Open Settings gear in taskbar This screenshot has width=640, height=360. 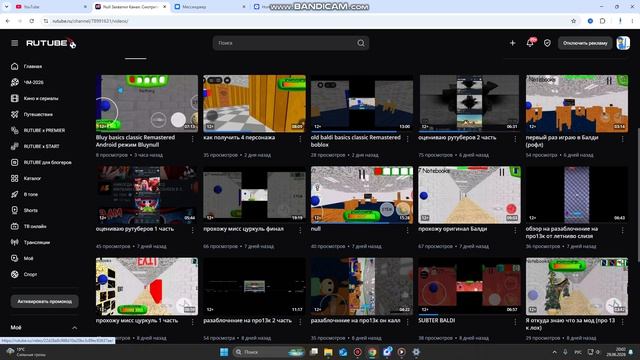(x=416, y=352)
